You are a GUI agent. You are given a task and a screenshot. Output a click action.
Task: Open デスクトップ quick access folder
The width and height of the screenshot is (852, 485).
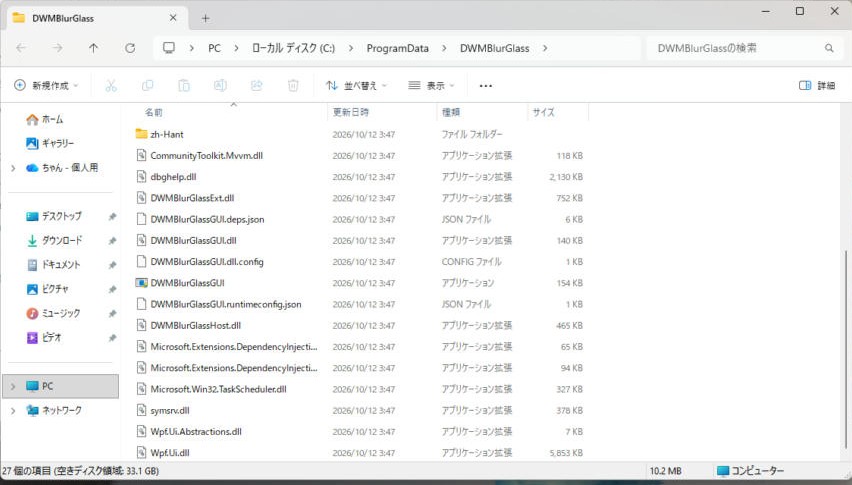[54, 216]
